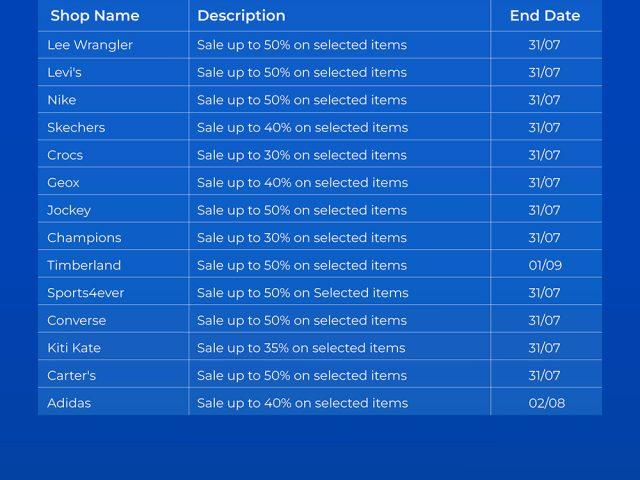The width and height of the screenshot is (640, 480).
Task: Click the Crocs shop name
Action: [65, 155]
